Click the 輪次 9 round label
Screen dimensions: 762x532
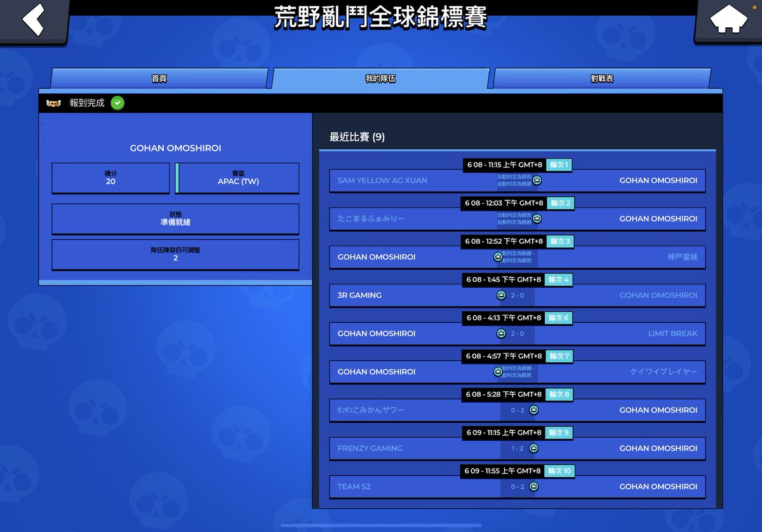pos(559,432)
